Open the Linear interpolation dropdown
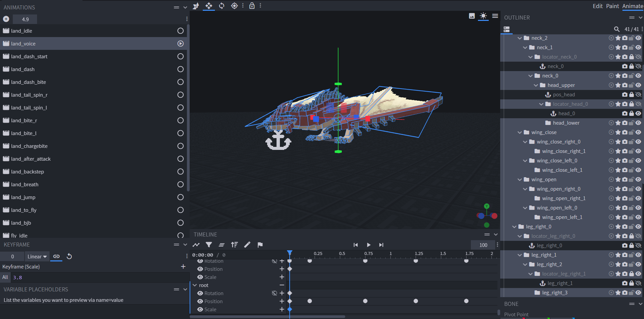This screenshot has height=319, width=644. (x=37, y=257)
